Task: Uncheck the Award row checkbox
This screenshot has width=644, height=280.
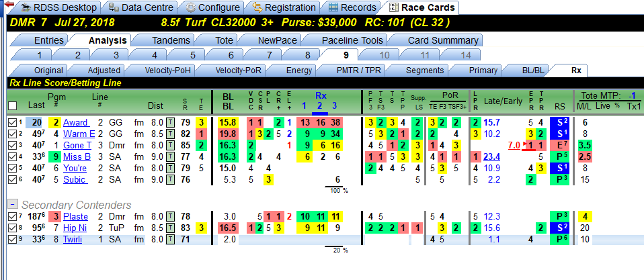Action: pyautogui.click(x=13, y=122)
